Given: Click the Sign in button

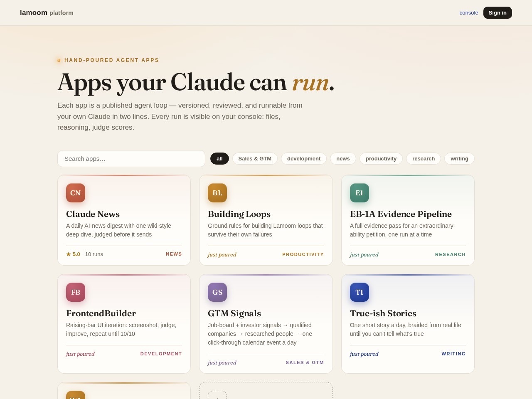Looking at the screenshot, I should click(x=498, y=12).
